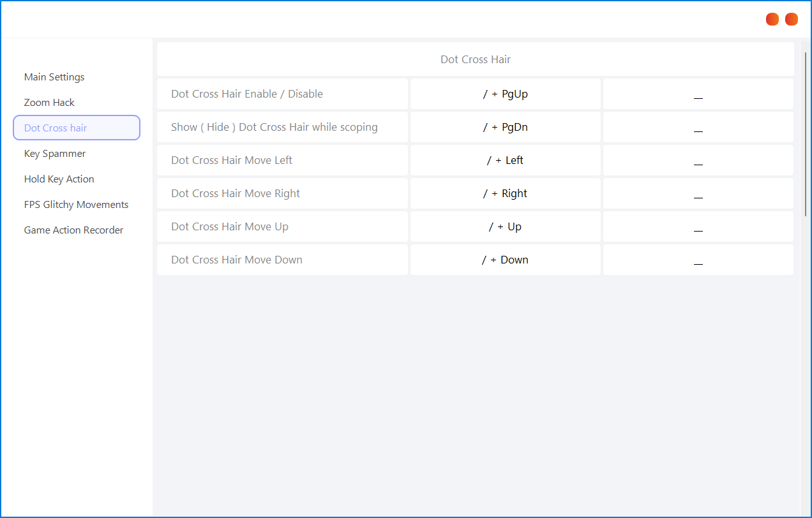
Task: Select the Dot Cross hair sidebar item
Action: pyautogui.click(x=76, y=128)
